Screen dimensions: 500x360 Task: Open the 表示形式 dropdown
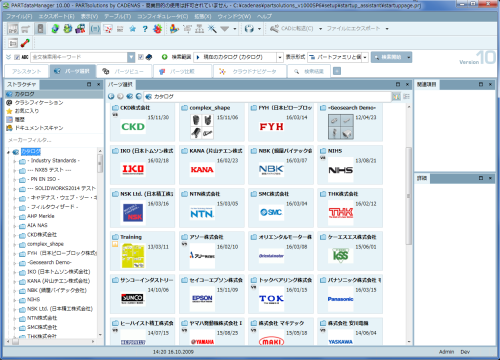point(365,57)
